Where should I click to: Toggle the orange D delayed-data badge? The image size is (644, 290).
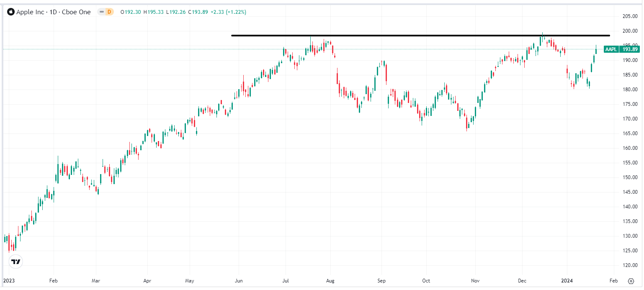pyautogui.click(x=109, y=12)
